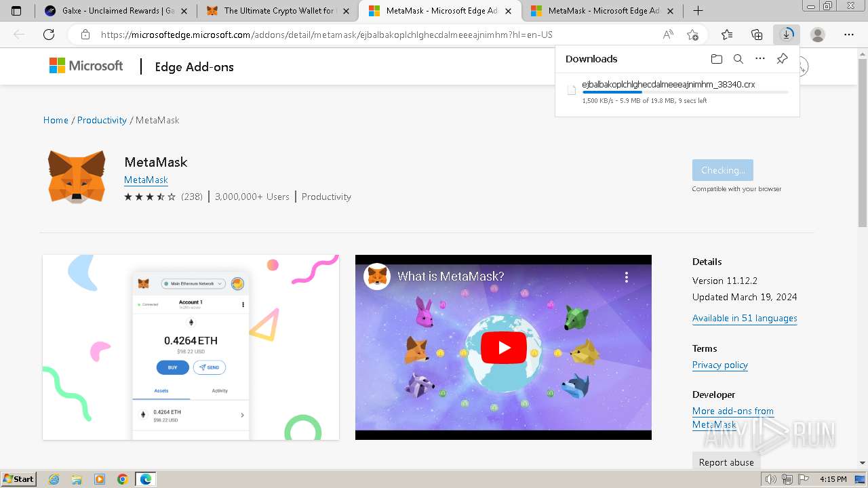Toggle the Downloads toolbar button

tap(787, 35)
